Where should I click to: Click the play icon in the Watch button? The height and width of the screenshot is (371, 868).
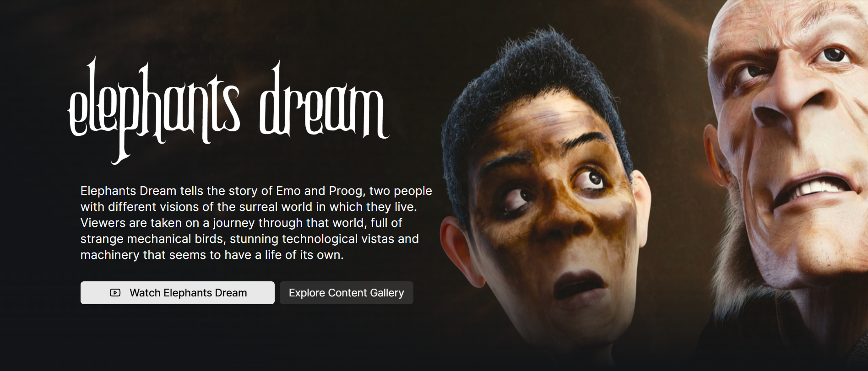(x=115, y=293)
